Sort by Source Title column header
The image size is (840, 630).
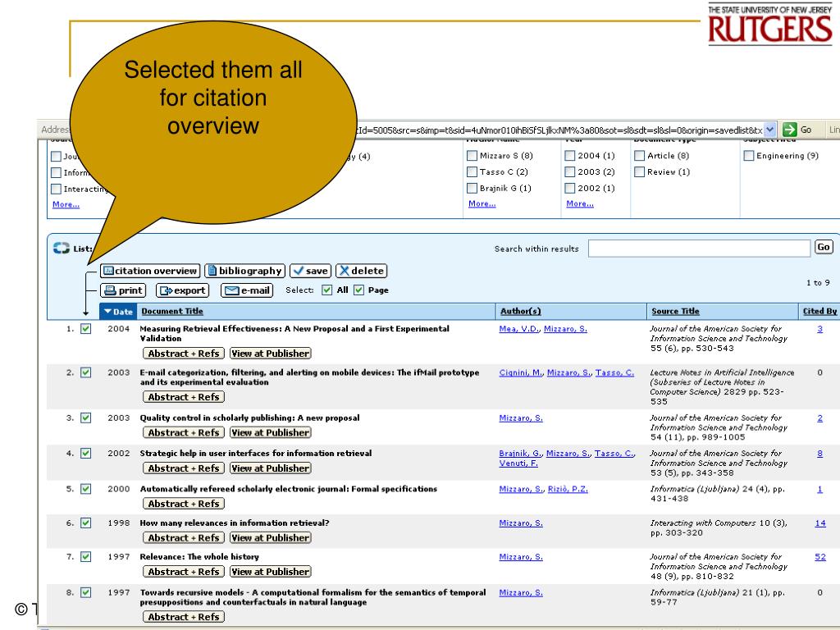675,311
